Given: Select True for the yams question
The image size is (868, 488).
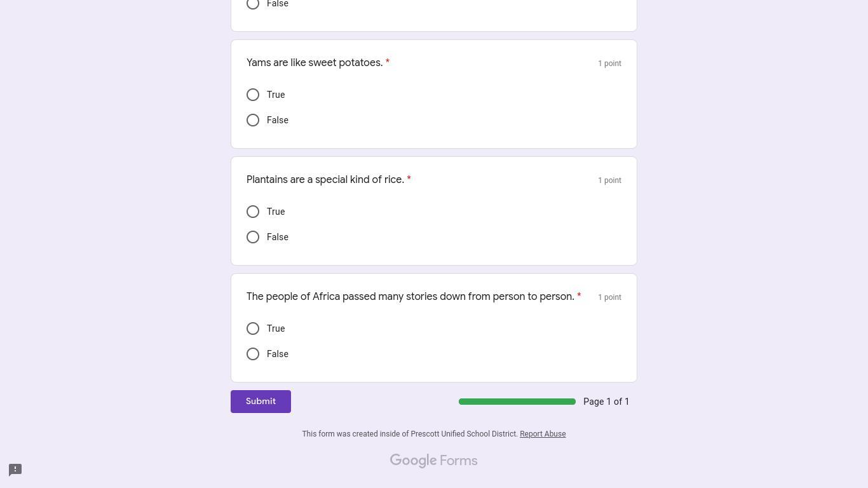Looking at the screenshot, I should (253, 95).
